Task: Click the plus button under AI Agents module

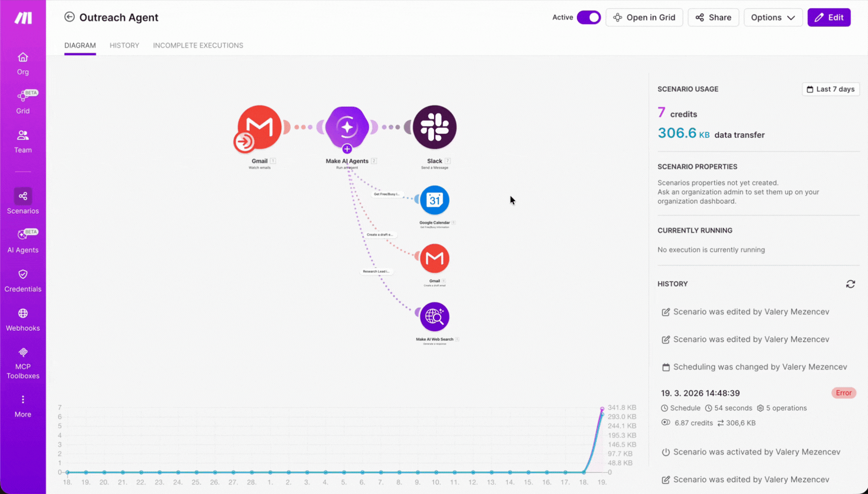Action: (x=347, y=149)
